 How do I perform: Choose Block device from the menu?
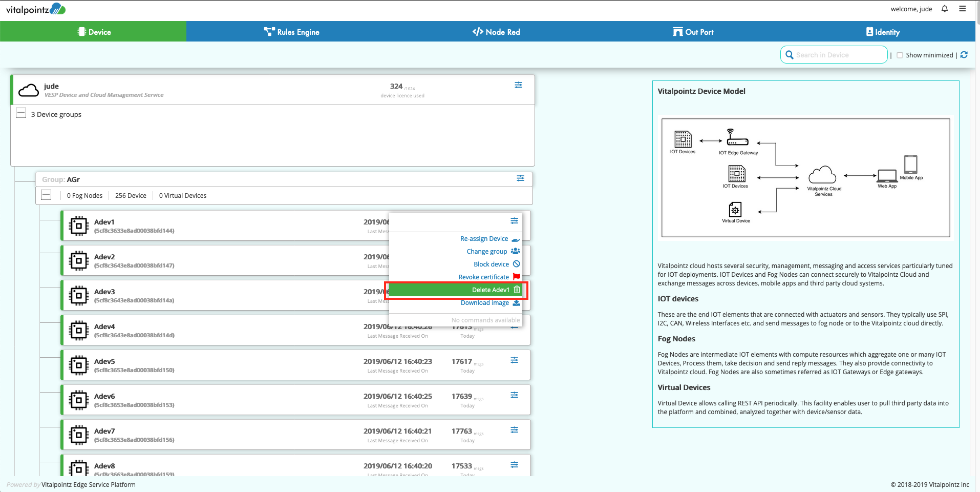point(492,264)
